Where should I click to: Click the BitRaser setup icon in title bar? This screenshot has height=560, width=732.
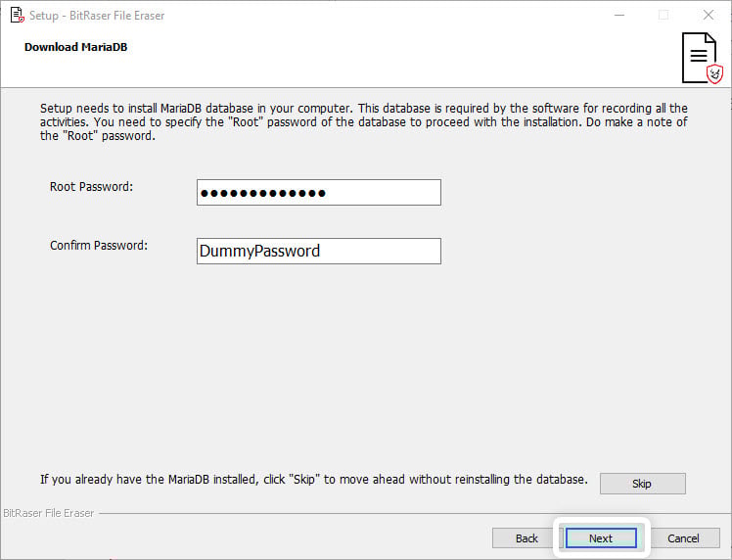click(x=17, y=15)
